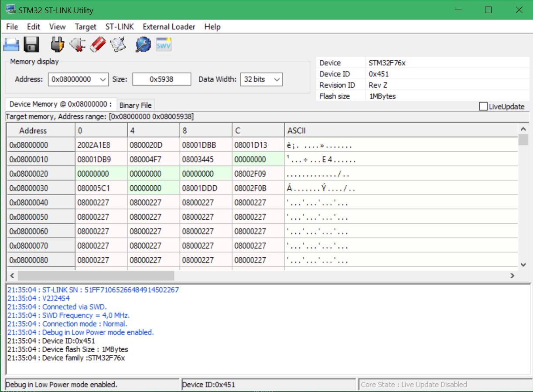Click the vertical scrollbar up arrow
The height and width of the screenshot is (392, 533).
[523, 129]
